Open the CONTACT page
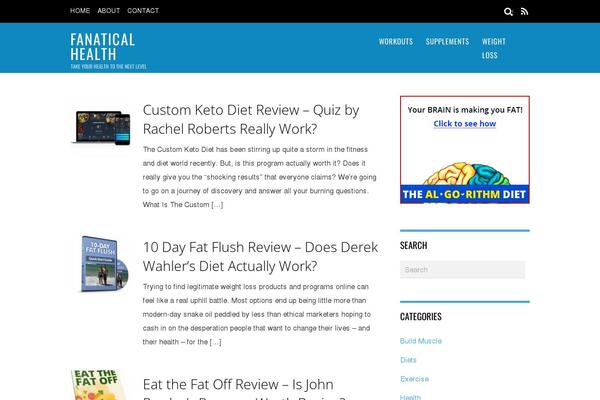Viewport: 600px width, 400px height. coord(143,11)
